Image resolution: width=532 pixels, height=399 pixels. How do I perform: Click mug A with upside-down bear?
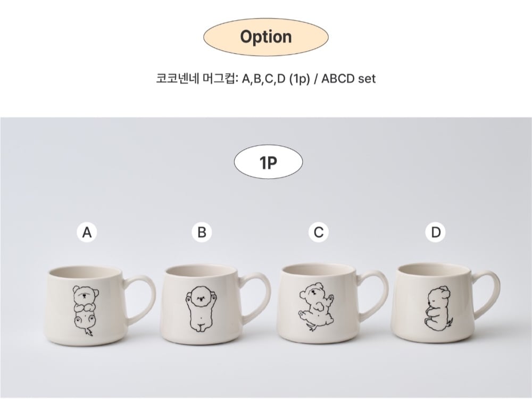100,305
